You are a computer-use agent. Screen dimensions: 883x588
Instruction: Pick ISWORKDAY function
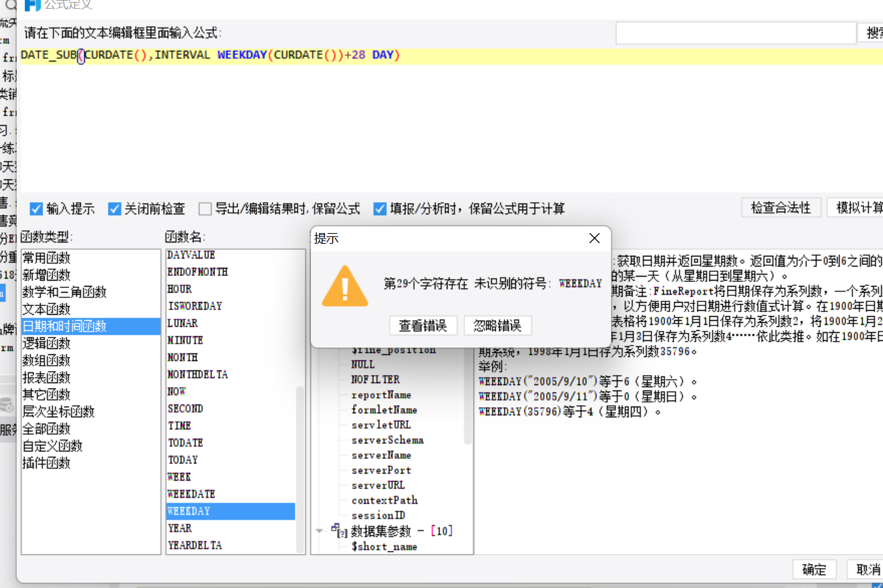(194, 306)
